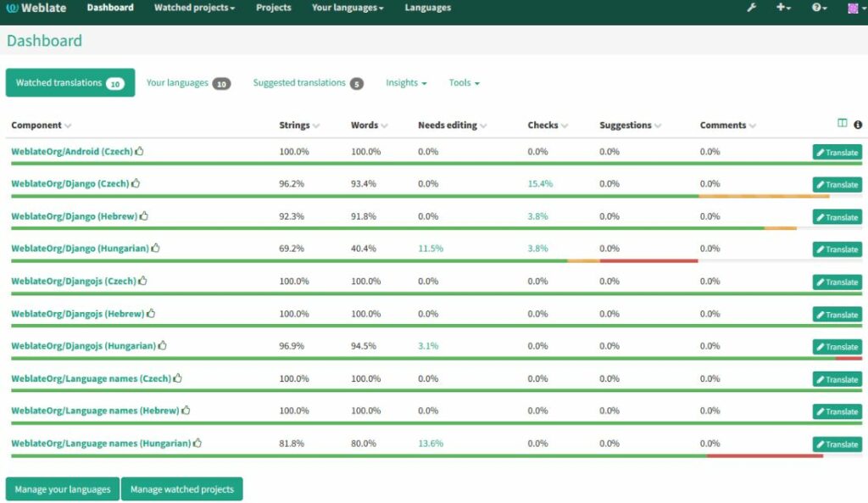Expand Watched projects navbar dropdown
The height and width of the screenshot is (503, 868).
click(194, 8)
